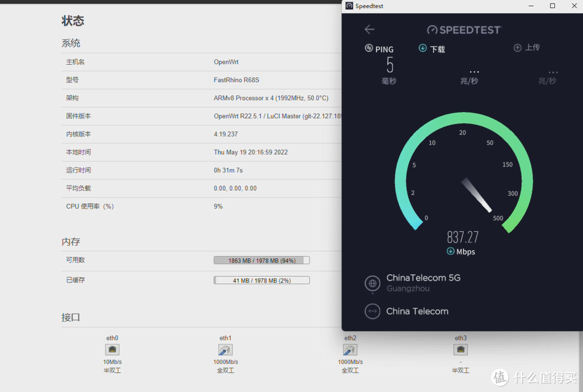The image size is (583, 392).
Task: Click the SPEEDTEST logo
Action: point(464,30)
